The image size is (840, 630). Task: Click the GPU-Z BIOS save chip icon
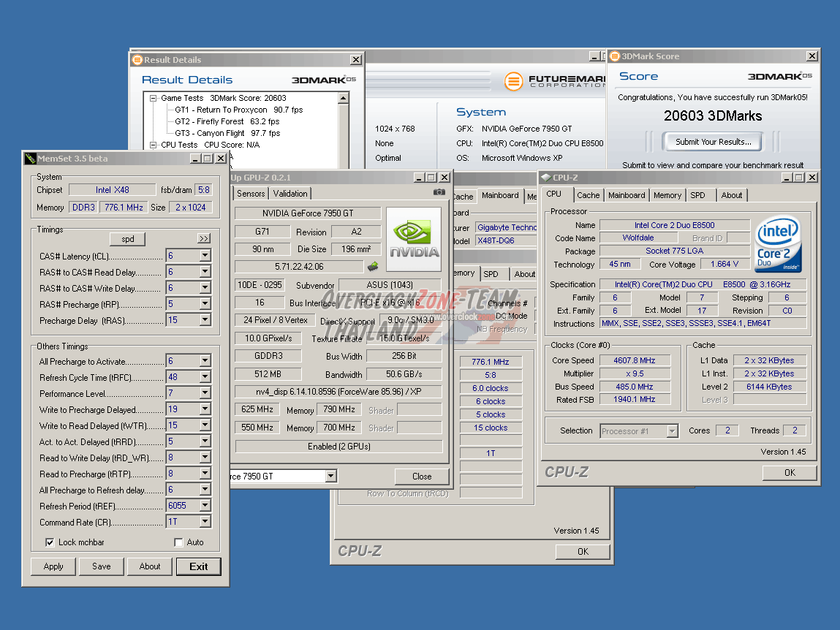[x=373, y=266]
